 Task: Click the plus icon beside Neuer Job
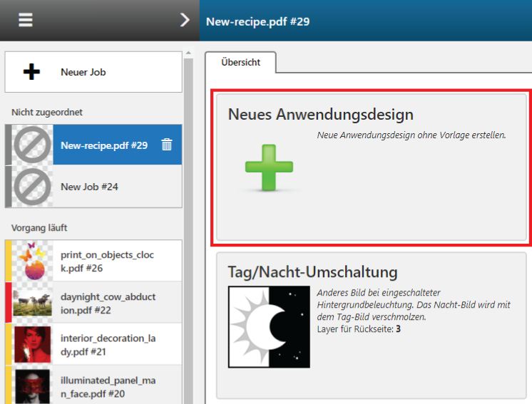[31, 72]
